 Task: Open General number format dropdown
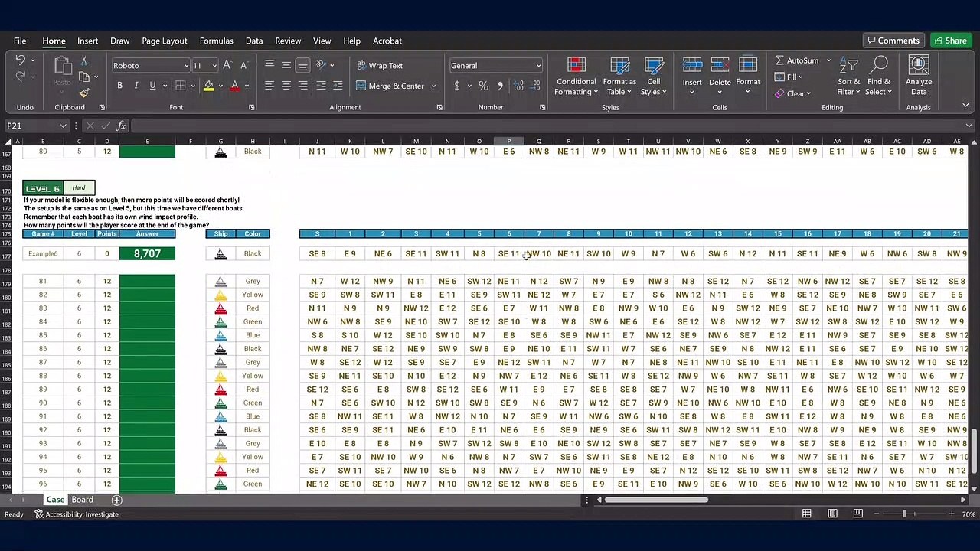pyautogui.click(x=538, y=66)
